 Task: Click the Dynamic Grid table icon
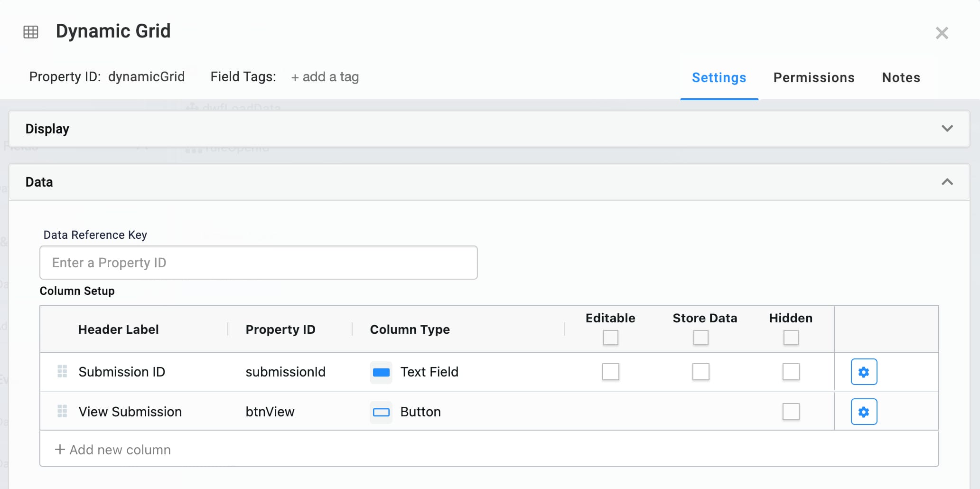pyautogui.click(x=31, y=32)
